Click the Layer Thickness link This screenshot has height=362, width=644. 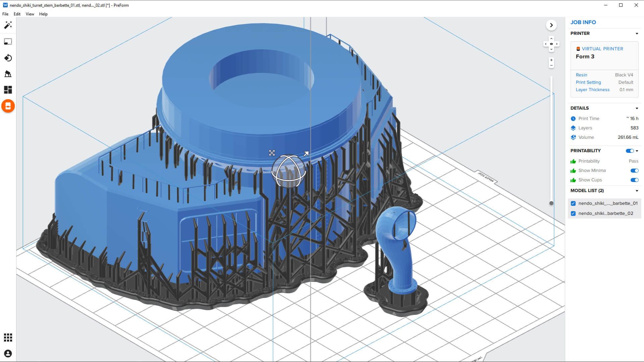pos(592,90)
